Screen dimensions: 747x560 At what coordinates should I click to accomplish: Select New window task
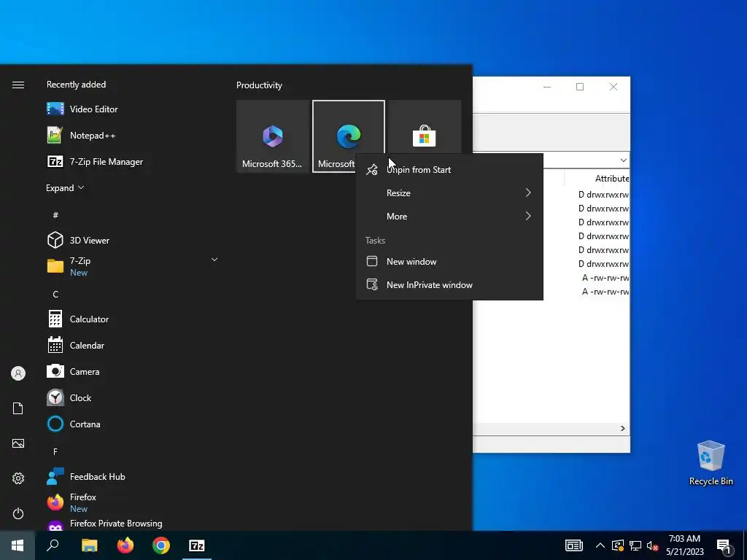coord(449,262)
